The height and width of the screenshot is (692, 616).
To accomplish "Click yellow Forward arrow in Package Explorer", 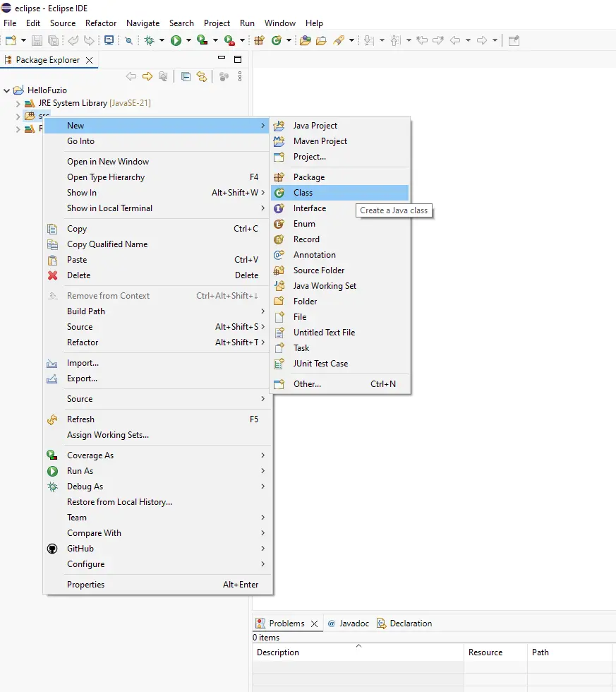I will pyautogui.click(x=147, y=77).
